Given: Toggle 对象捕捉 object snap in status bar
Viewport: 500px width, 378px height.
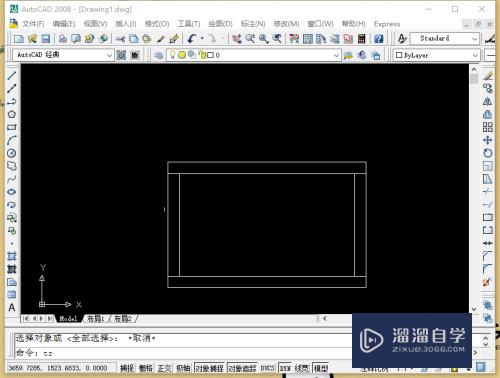Looking at the screenshot, I should coord(210,368).
